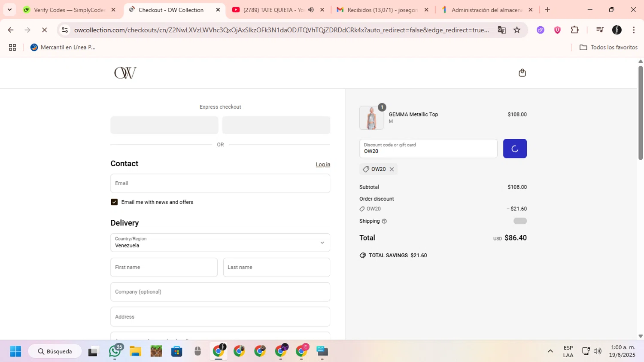Open the media controls icon
Screen dimensions: 644x362
tap(600, 30)
